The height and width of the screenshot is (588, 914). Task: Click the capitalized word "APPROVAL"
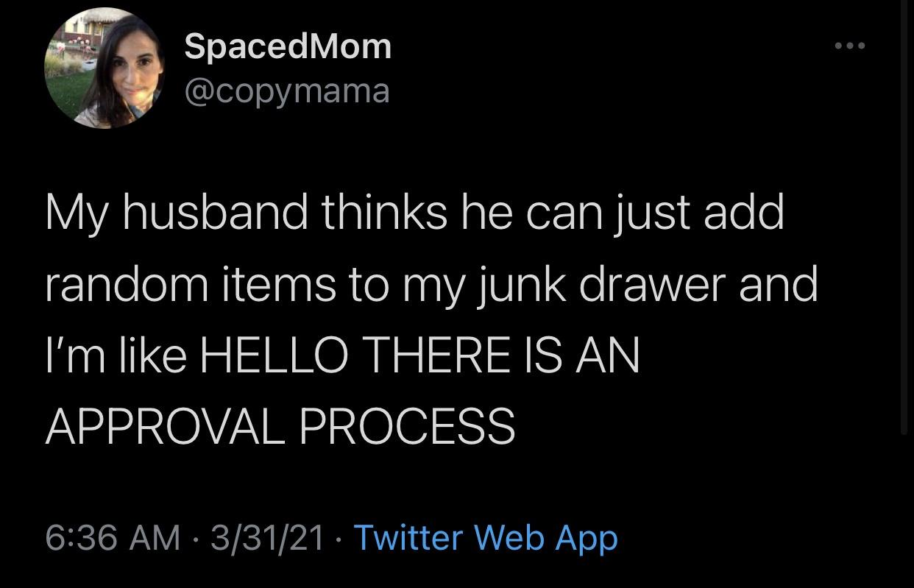click(165, 425)
